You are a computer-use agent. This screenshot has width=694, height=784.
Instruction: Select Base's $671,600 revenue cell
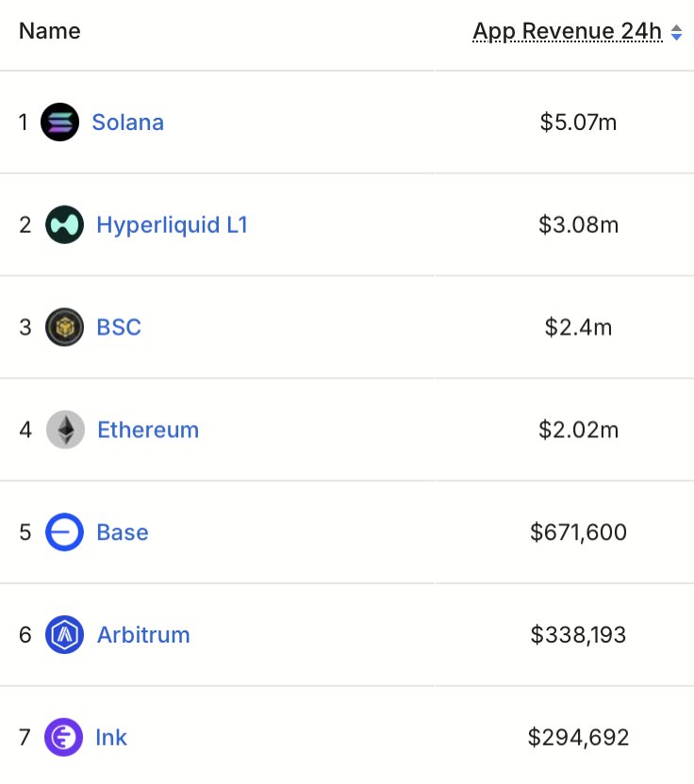pyautogui.click(x=578, y=532)
